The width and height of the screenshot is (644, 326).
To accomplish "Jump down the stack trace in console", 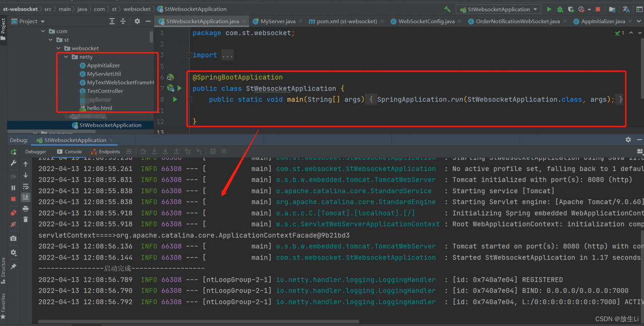I will 26,175.
